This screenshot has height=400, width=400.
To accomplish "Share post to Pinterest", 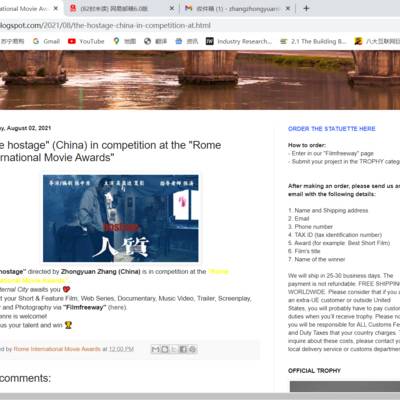I will click(x=192, y=349).
